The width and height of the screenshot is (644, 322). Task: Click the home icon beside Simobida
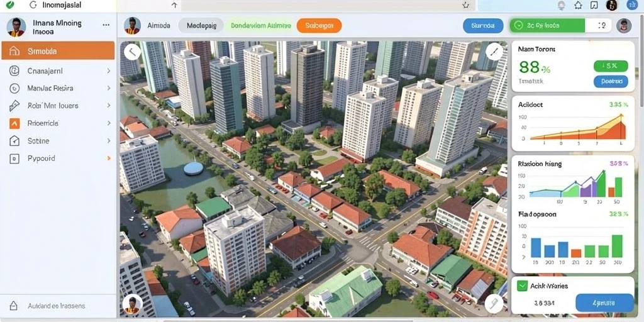click(14, 52)
